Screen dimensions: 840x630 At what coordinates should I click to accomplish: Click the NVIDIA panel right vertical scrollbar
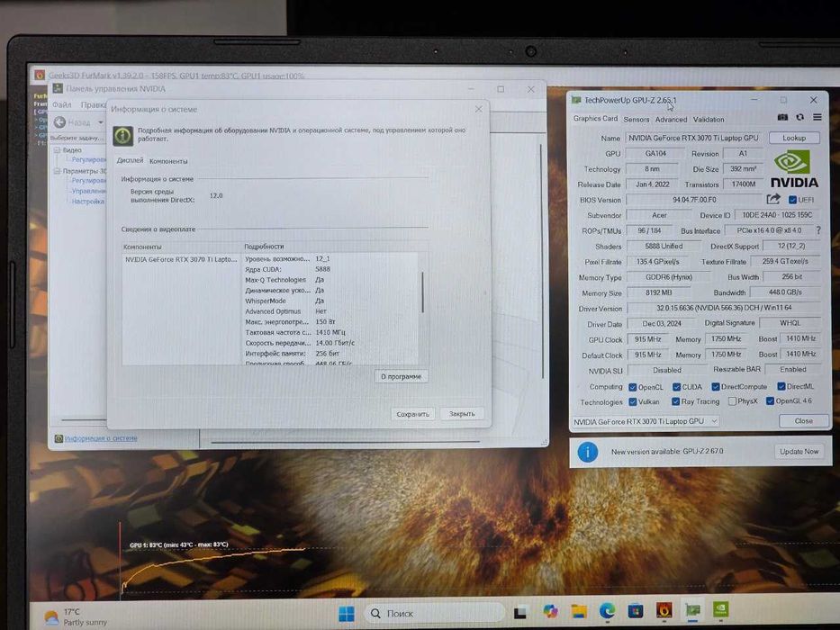[542, 261]
